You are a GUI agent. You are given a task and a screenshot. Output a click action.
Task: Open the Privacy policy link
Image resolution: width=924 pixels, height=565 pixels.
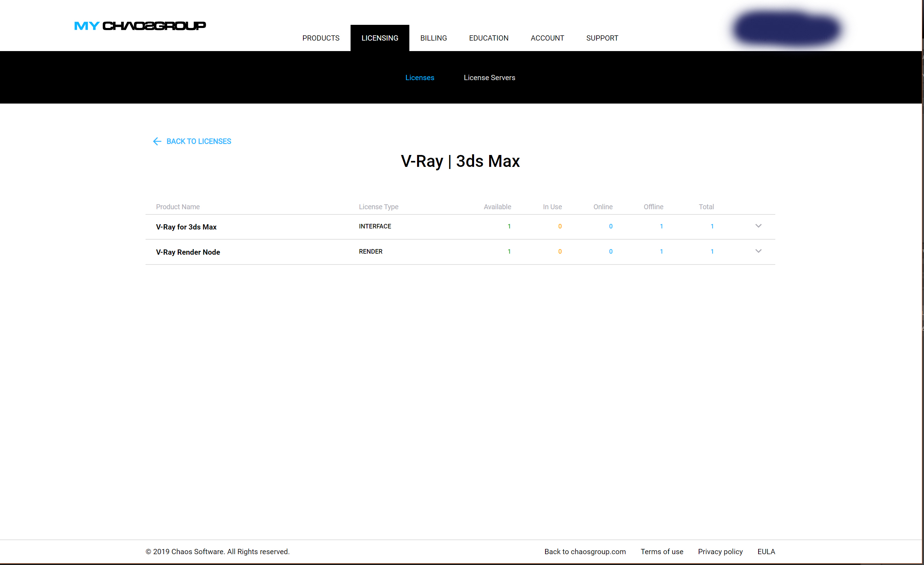(720, 551)
